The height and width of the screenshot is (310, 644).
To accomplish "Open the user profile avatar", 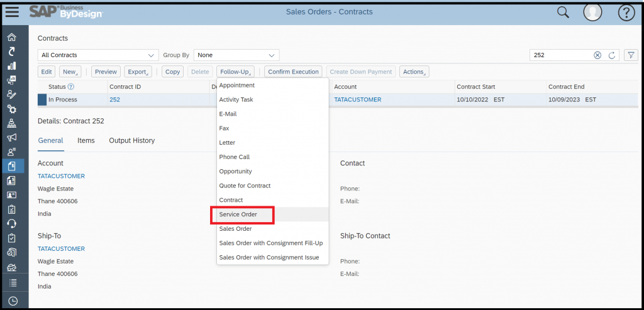I will coord(592,13).
